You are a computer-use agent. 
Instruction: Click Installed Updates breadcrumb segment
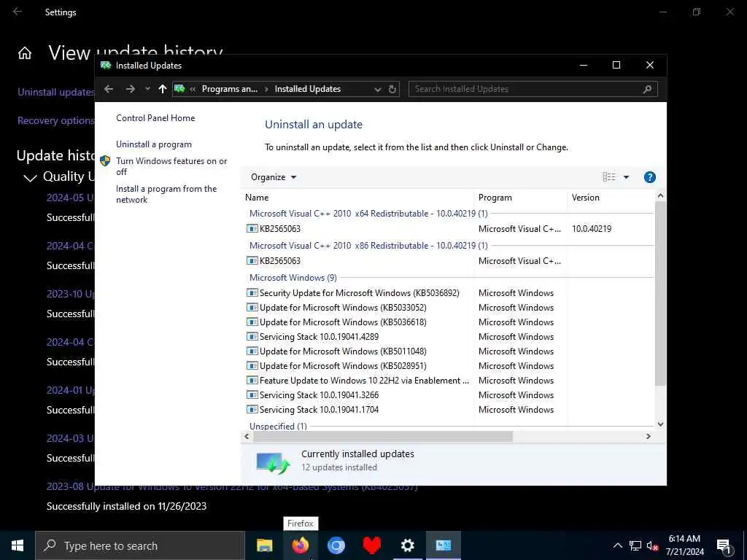click(308, 89)
